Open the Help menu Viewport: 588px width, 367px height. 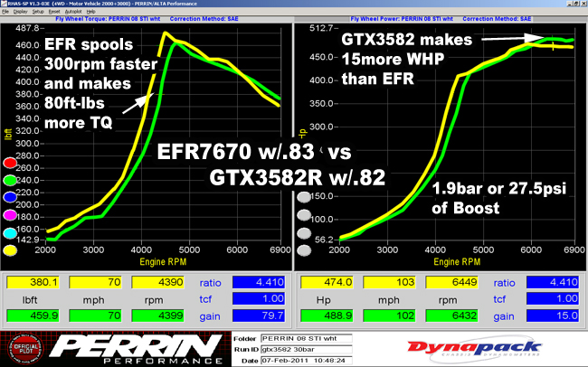[90, 12]
